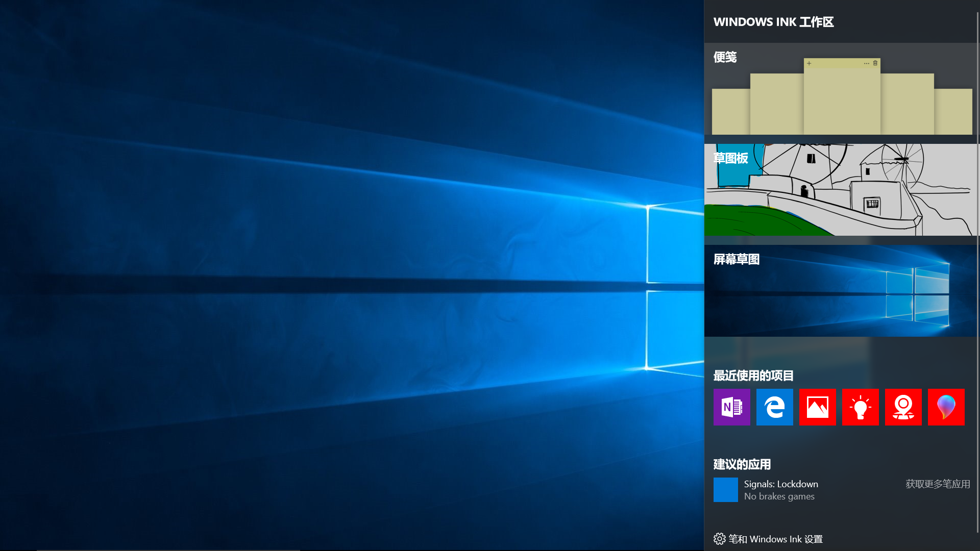The width and height of the screenshot is (980, 551).
Task: Click the 获取更多笔应用 link
Action: click(938, 484)
